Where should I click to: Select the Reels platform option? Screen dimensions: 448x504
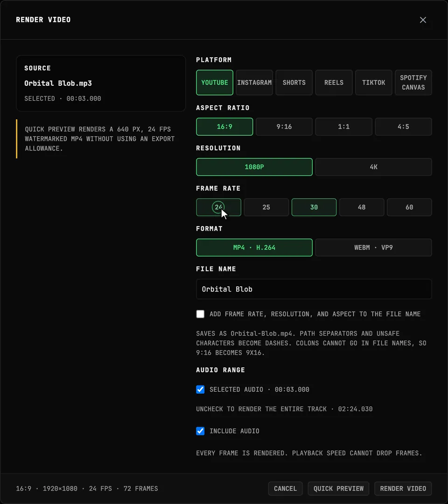tap(334, 83)
